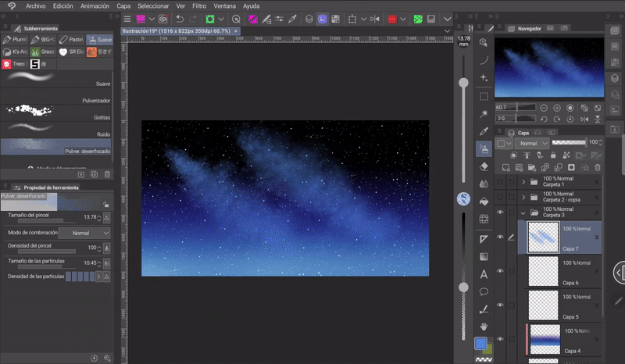The height and width of the screenshot is (364, 625).
Task: Show the Carpeta 1 folder layer
Action: 500,183
